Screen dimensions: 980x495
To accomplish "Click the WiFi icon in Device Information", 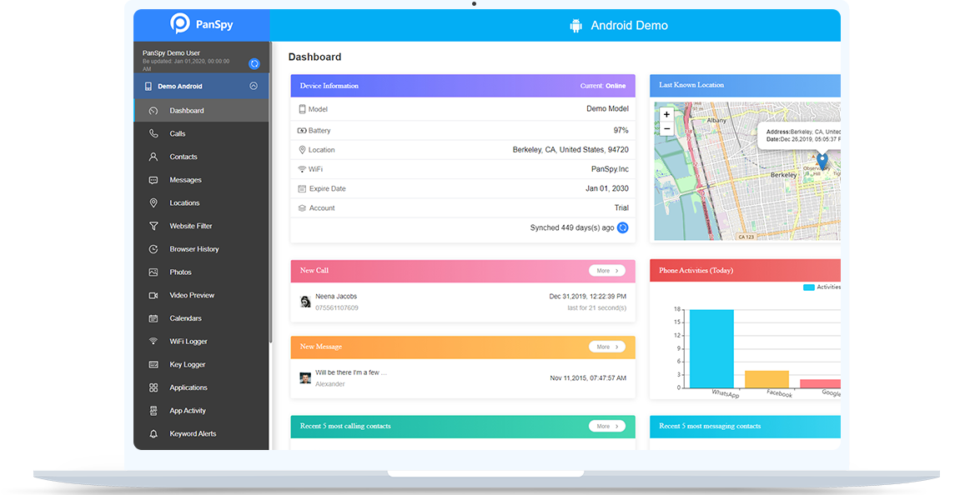I will (x=303, y=169).
